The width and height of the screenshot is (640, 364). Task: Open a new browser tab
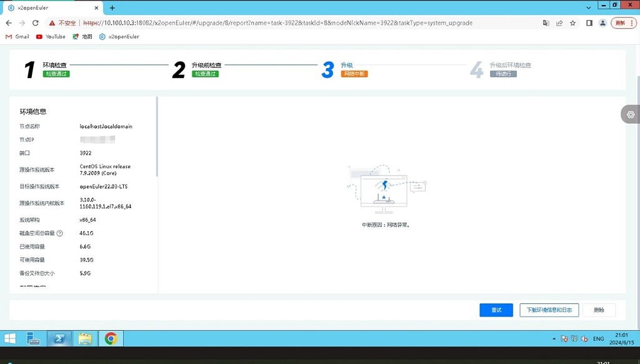click(x=112, y=8)
